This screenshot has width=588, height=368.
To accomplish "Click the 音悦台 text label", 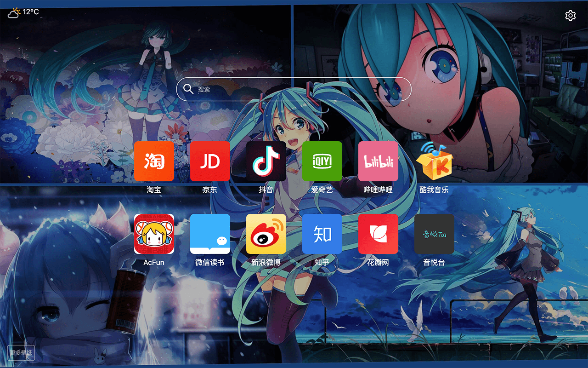I will click(434, 262).
